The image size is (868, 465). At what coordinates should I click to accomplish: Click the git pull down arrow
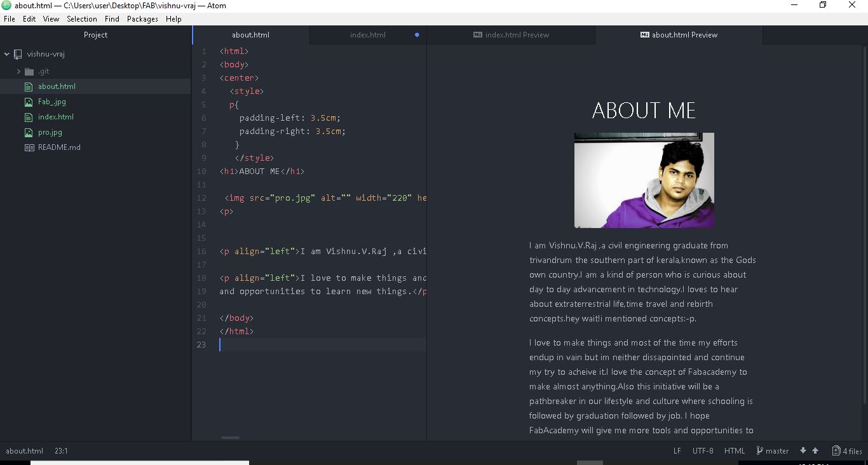tap(803, 451)
